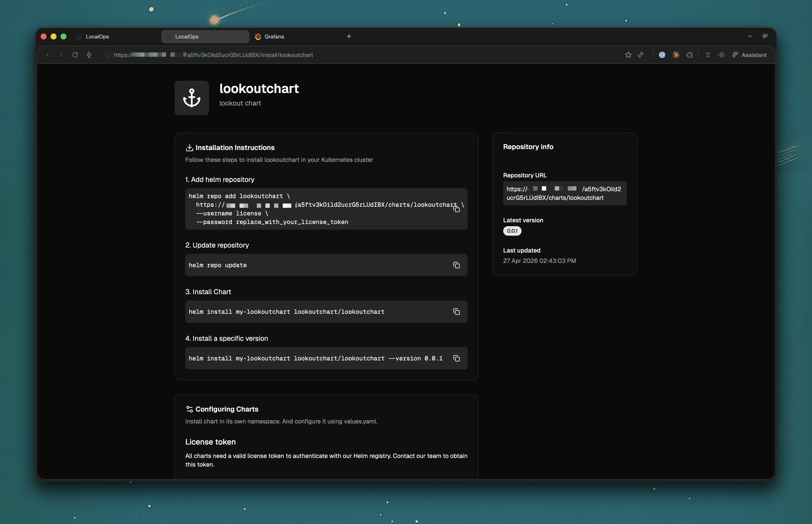Switch to the first LocalOps tab
Screen dimensions: 812x524
(x=116, y=36)
